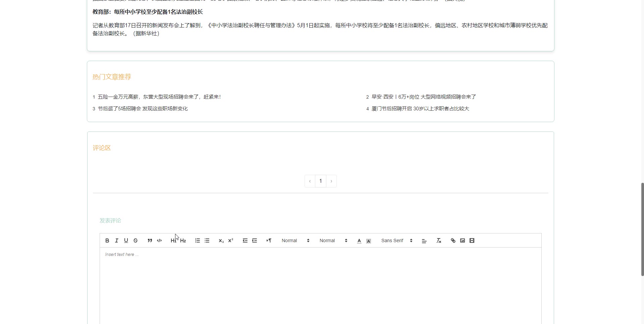
Task: Open the Sans Serif font dropdown
Action: 397,240
